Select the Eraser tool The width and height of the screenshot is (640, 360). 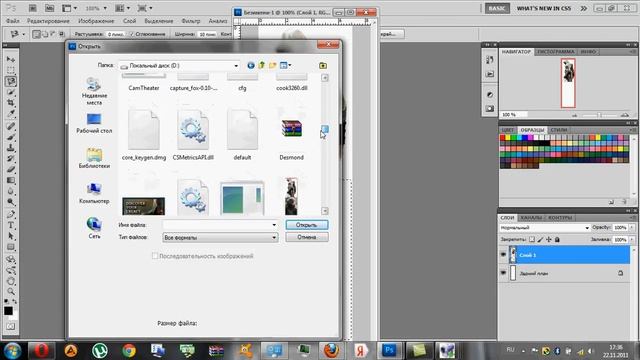click(11, 169)
